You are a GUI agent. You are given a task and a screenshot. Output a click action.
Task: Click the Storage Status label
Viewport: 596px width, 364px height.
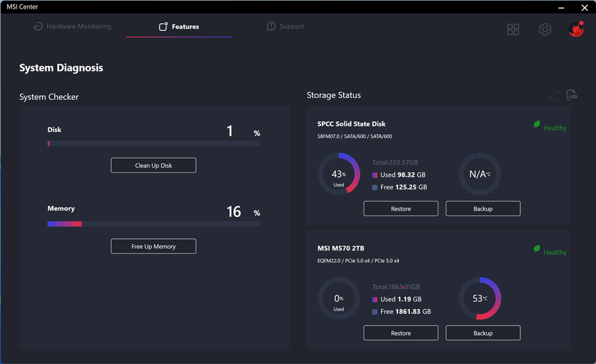point(334,95)
